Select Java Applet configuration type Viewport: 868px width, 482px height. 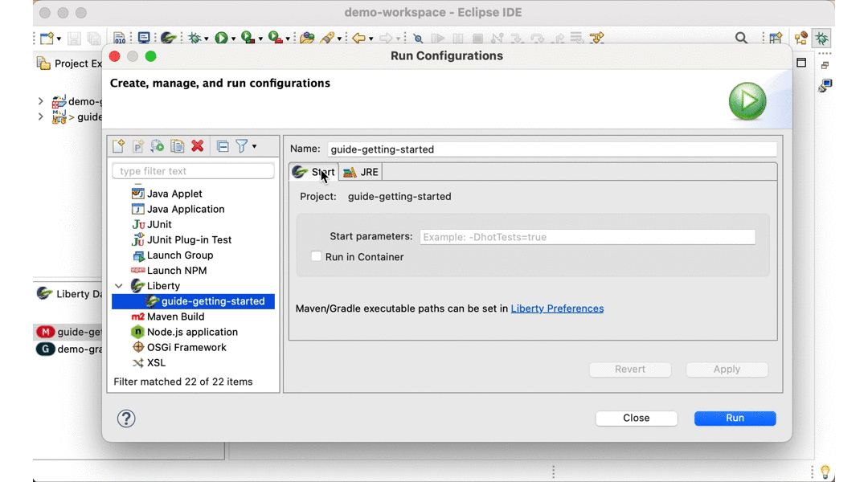coord(174,194)
